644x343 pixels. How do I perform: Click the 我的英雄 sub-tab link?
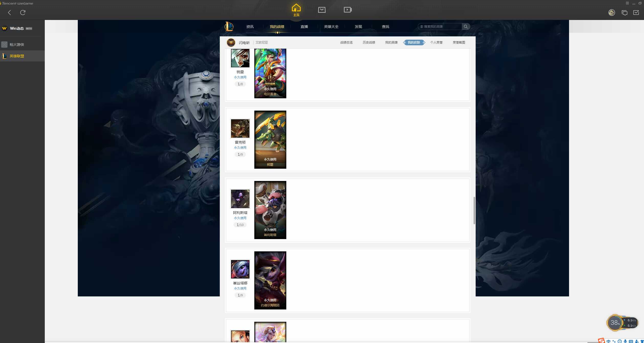coord(391,42)
